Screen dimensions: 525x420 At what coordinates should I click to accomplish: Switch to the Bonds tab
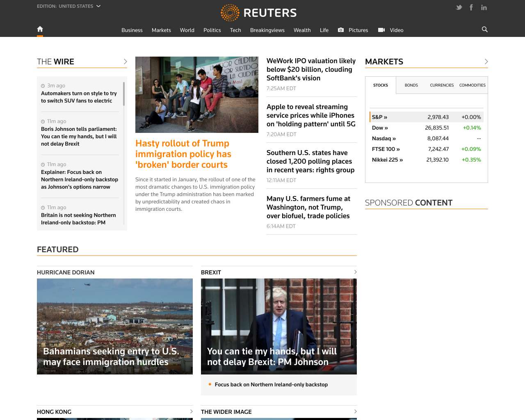coord(411,85)
